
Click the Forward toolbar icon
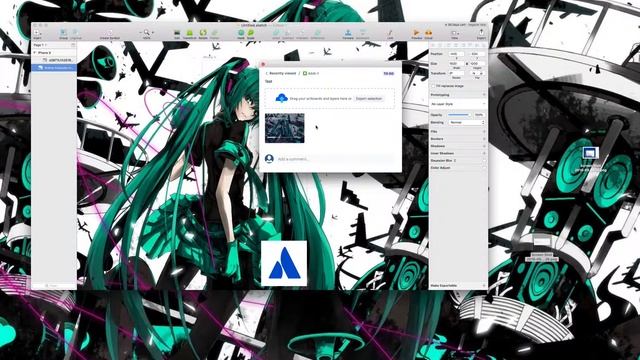pos(348,32)
